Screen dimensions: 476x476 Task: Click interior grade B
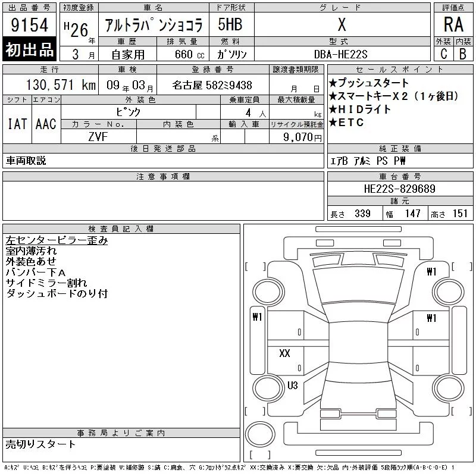(463, 54)
